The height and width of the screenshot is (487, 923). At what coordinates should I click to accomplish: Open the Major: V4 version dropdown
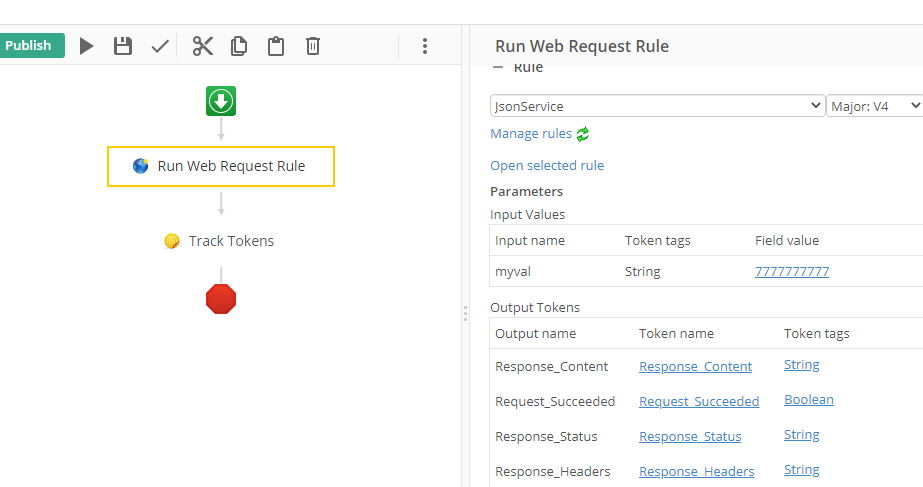point(875,106)
